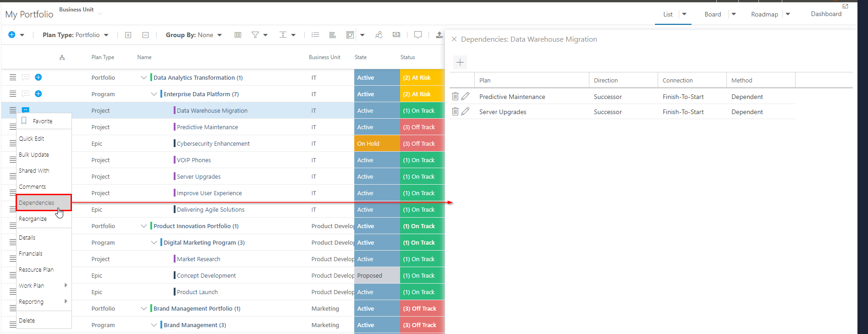Viewport: 868px width, 334px height.
Task: Click comment icon on Data Analytics Transformation row
Action: coord(26,77)
